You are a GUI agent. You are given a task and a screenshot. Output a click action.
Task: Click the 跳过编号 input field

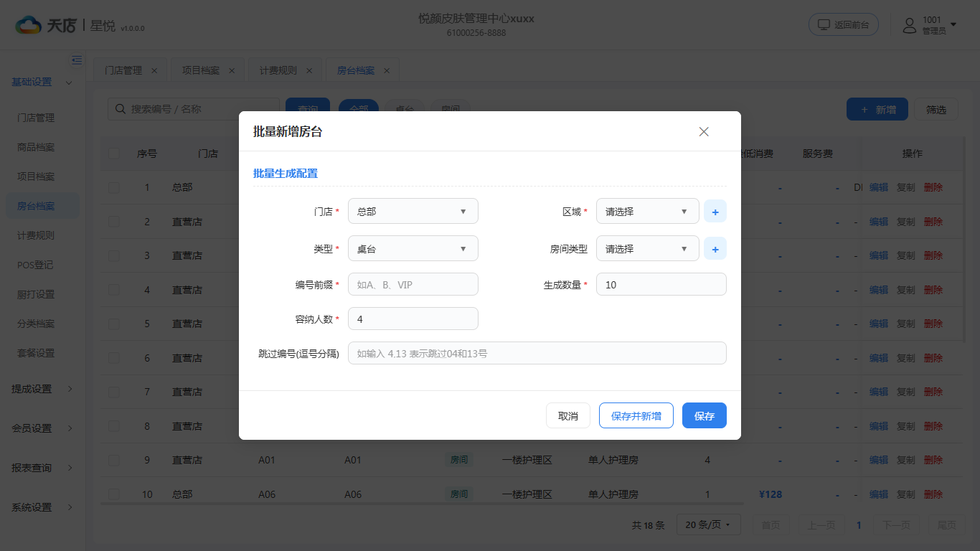tap(537, 353)
